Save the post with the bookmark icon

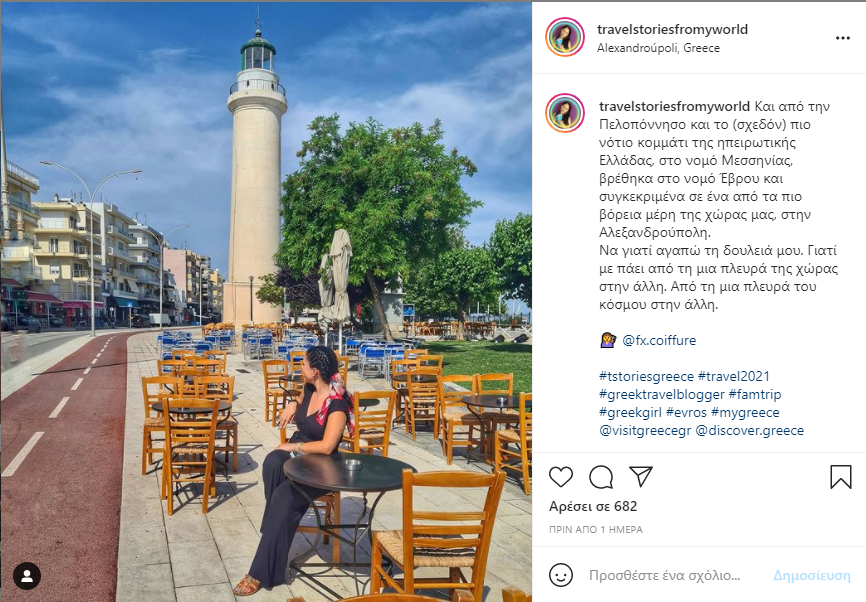(x=841, y=477)
